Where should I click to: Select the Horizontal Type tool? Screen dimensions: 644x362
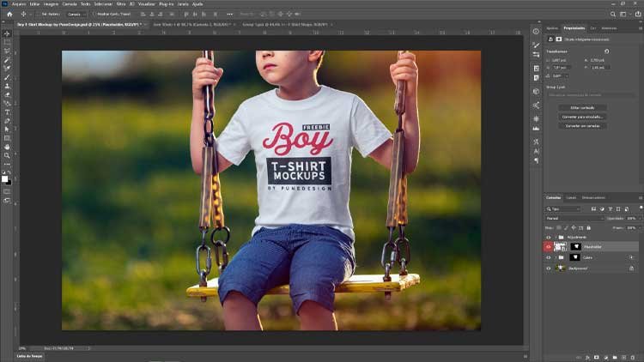[7, 112]
